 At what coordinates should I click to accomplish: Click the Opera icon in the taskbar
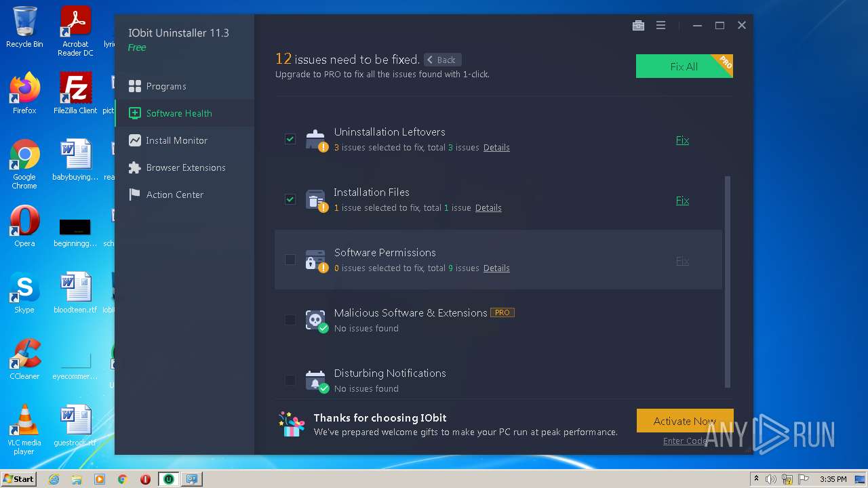[145, 479]
